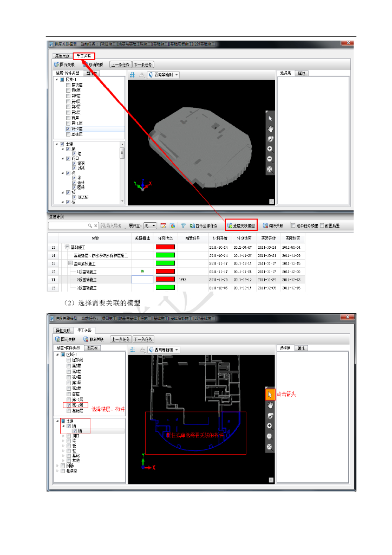Click the red task status bar in row 17

coord(165,279)
